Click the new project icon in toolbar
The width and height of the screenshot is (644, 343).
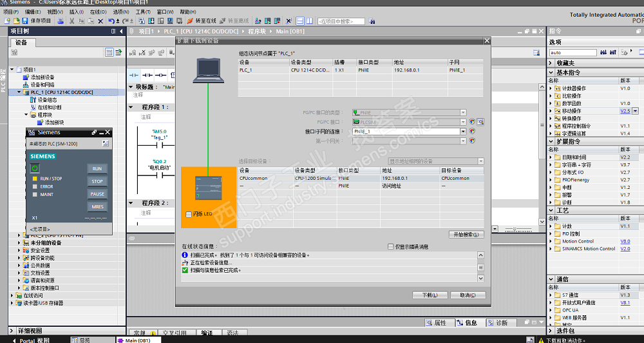7,21
